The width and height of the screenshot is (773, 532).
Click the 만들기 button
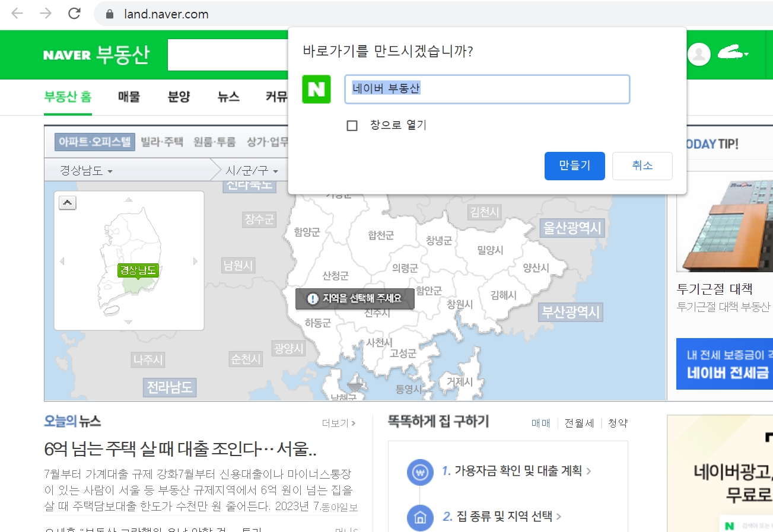point(575,165)
